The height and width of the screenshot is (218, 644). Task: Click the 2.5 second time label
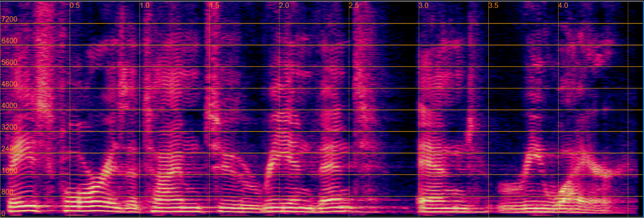click(354, 5)
